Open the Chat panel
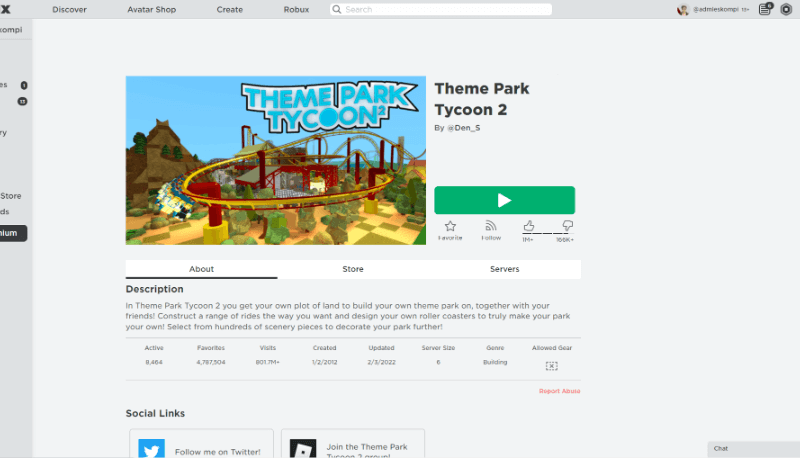The width and height of the screenshot is (800, 458). coord(754,449)
